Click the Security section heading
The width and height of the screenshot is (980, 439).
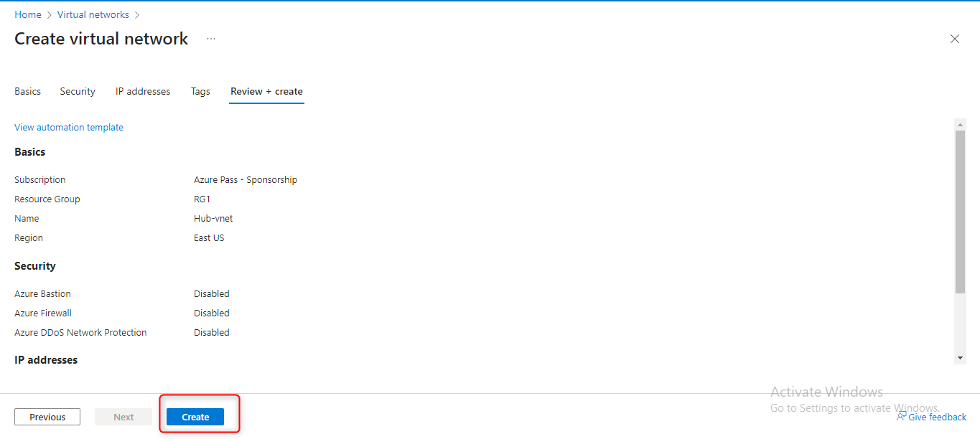[x=35, y=266]
